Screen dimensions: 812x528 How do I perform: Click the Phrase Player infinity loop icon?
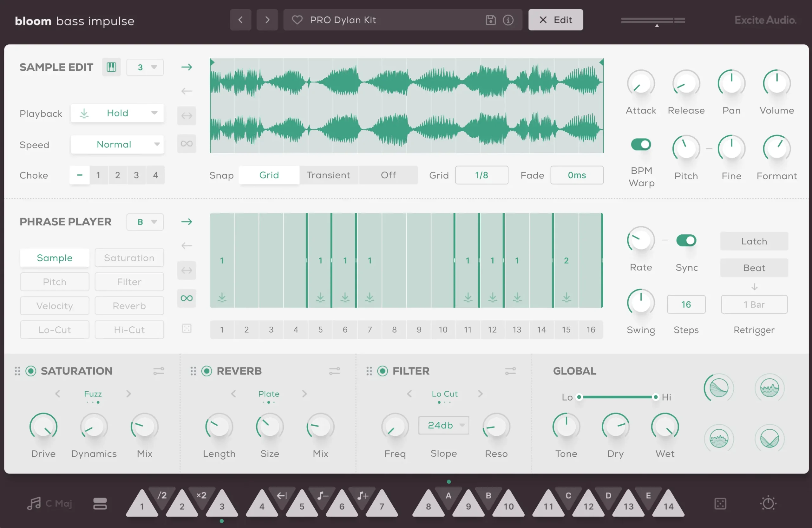[x=187, y=298]
